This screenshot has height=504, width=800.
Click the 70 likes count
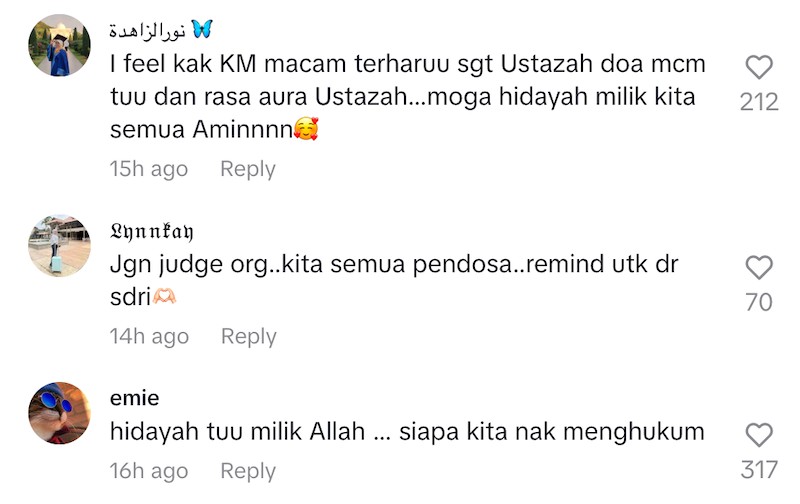(x=759, y=302)
